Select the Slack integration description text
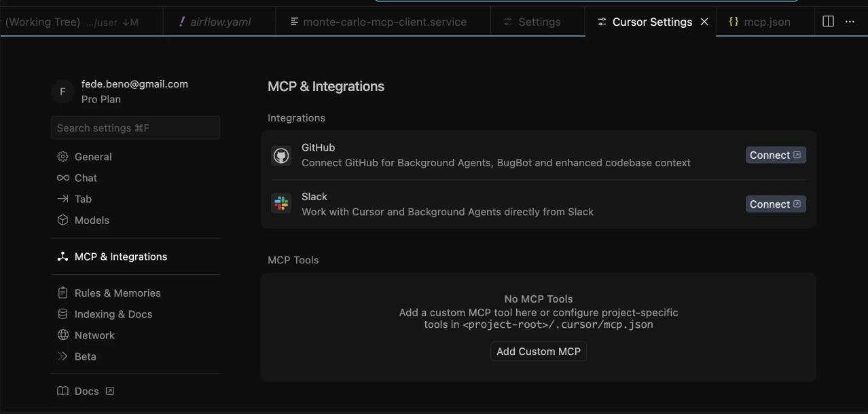The height and width of the screenshot is (414, 868). tap(448, 212)
